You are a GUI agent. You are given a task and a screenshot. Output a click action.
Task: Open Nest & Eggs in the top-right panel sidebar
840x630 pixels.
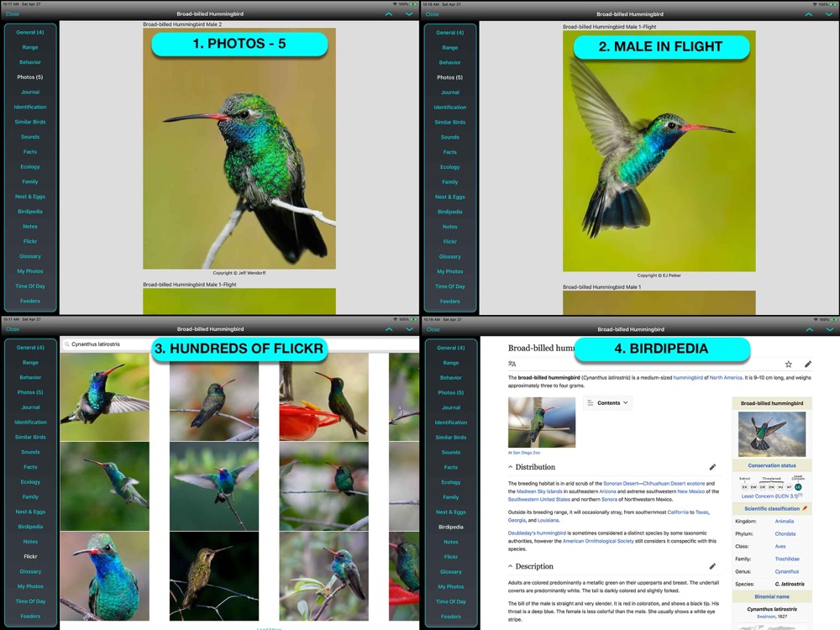[450, 197]
